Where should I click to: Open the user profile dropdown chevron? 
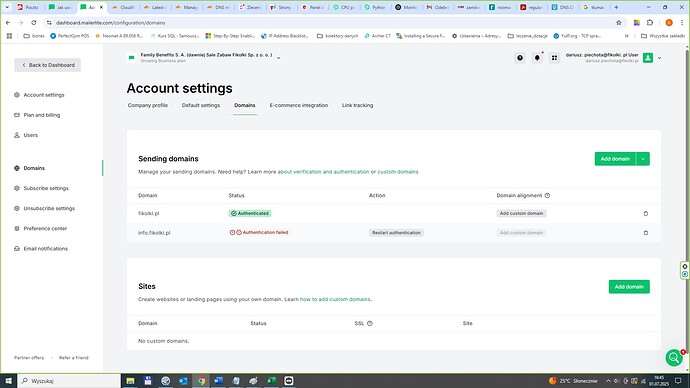[659, 58]
